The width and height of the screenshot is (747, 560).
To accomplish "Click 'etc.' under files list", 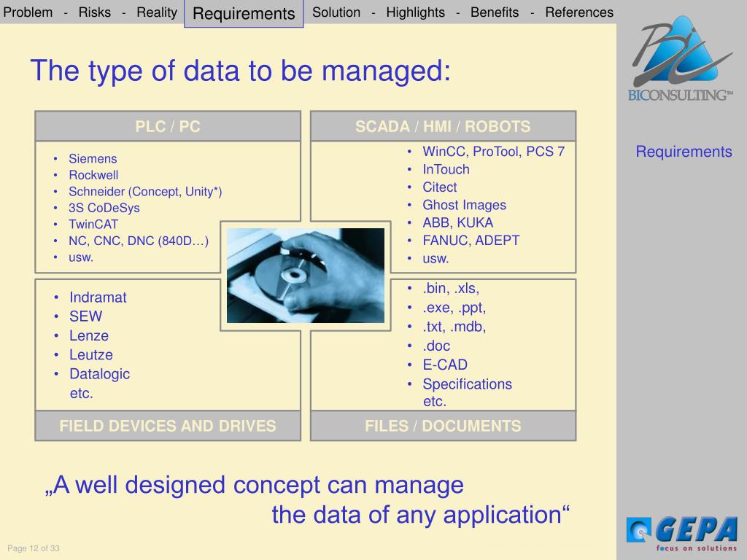I will point(435,401).
